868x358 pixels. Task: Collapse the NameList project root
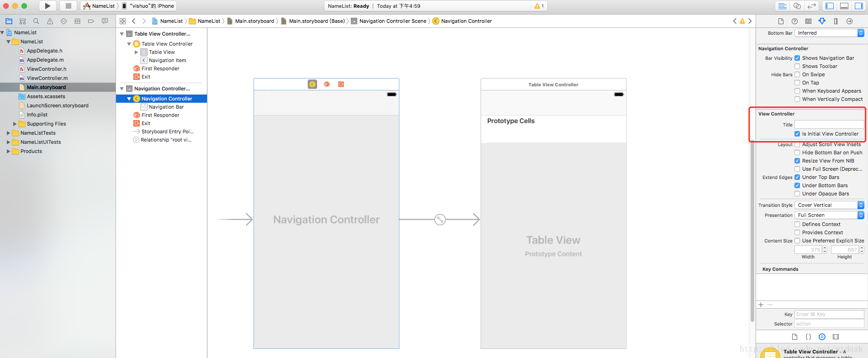pyautogui.click(x=2, y=32)
